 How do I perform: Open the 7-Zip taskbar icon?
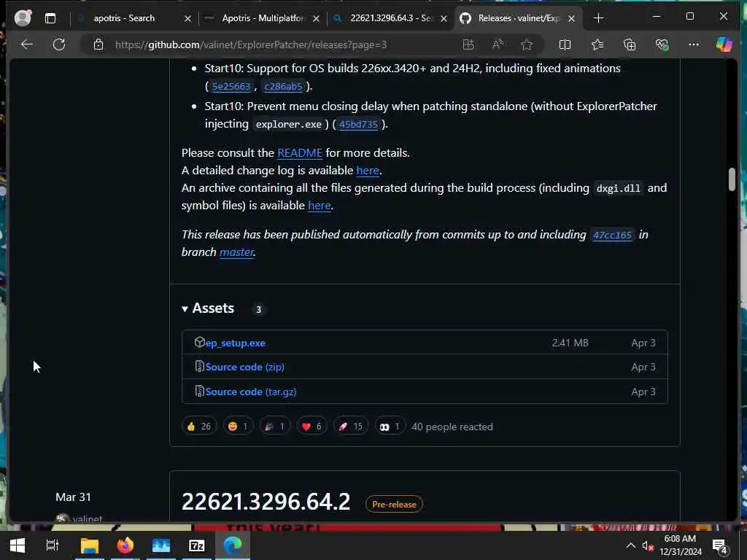pos(197,545)
